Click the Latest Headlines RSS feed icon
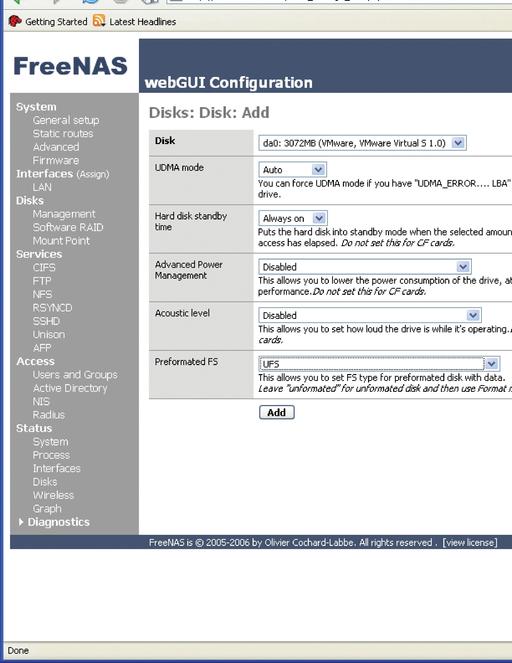This screenshot has height=663, width=512. click(99, 21)
